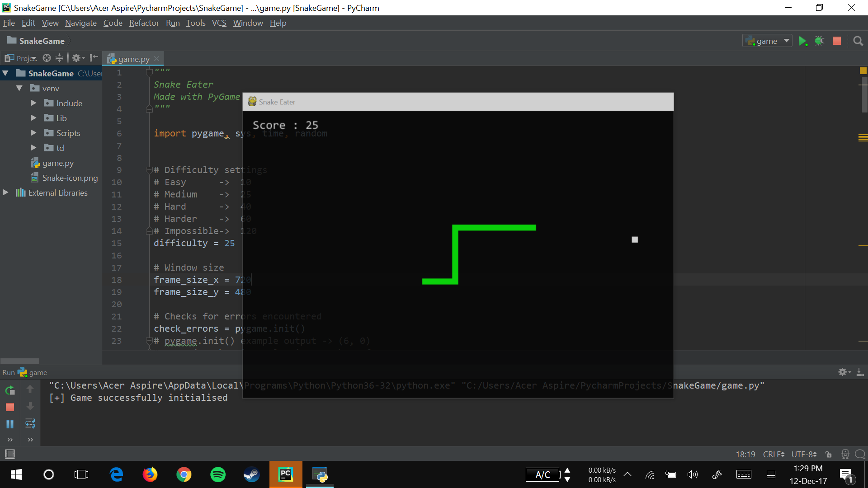The image size is (868, 488).
Task: Click on game.py filename in project tree
Action: pyautogui.click(x=58, y=162)
